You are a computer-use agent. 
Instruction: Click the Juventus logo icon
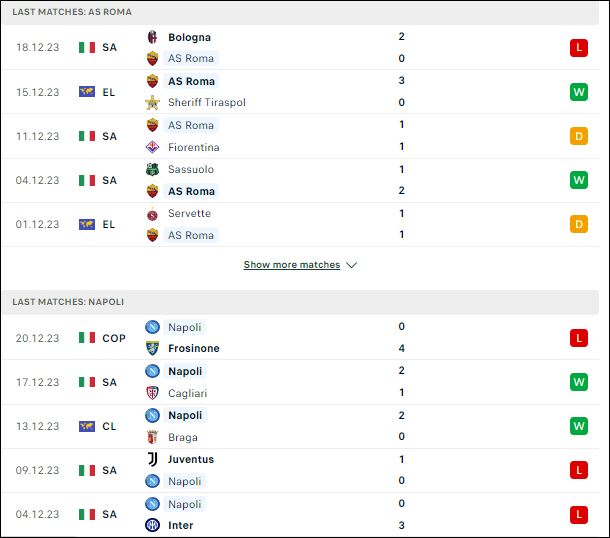(x=152, y=459)
